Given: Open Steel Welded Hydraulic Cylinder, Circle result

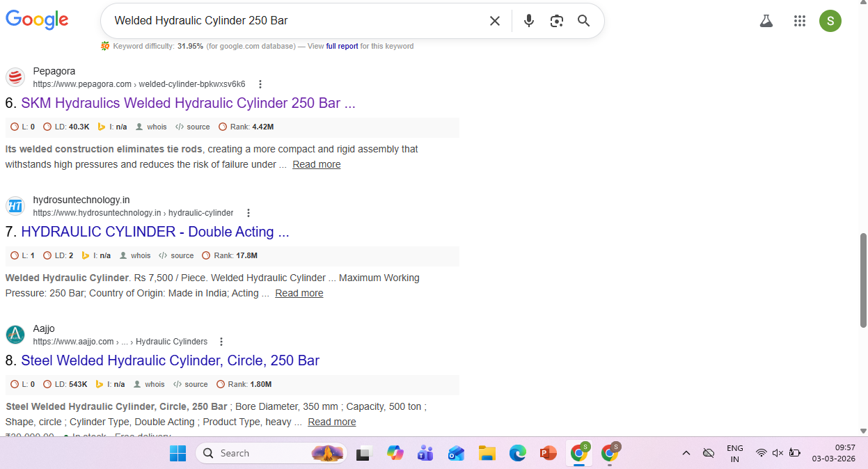Looking at the screenshot, I should tap(171, 360).
